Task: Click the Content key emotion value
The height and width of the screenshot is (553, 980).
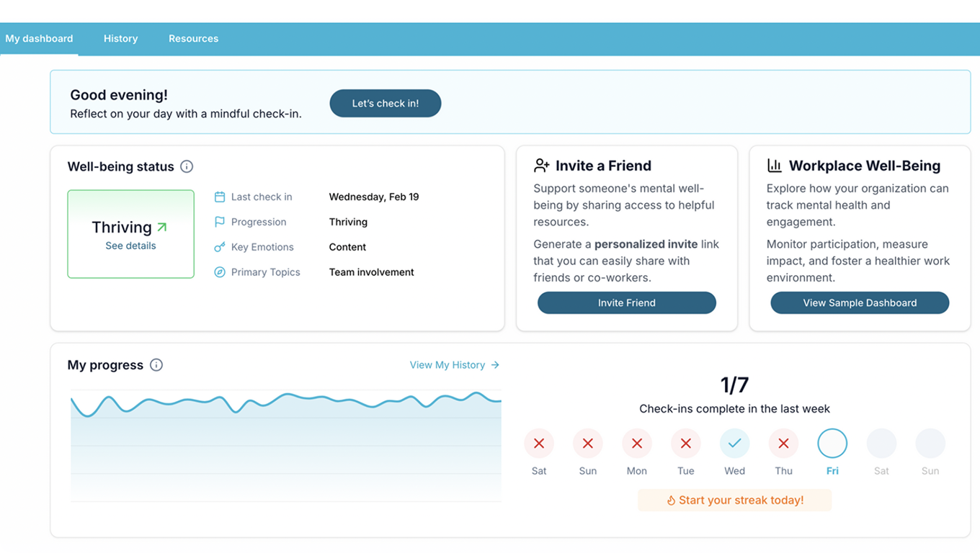Action: [x=347, y=247]
